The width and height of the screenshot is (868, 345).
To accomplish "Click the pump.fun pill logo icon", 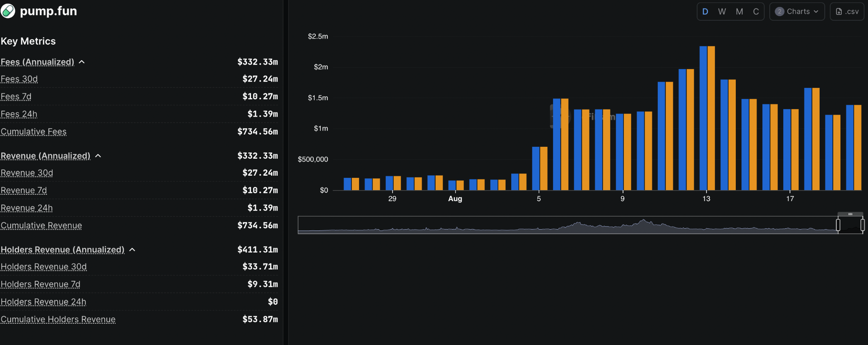I will tap(8, 11).
